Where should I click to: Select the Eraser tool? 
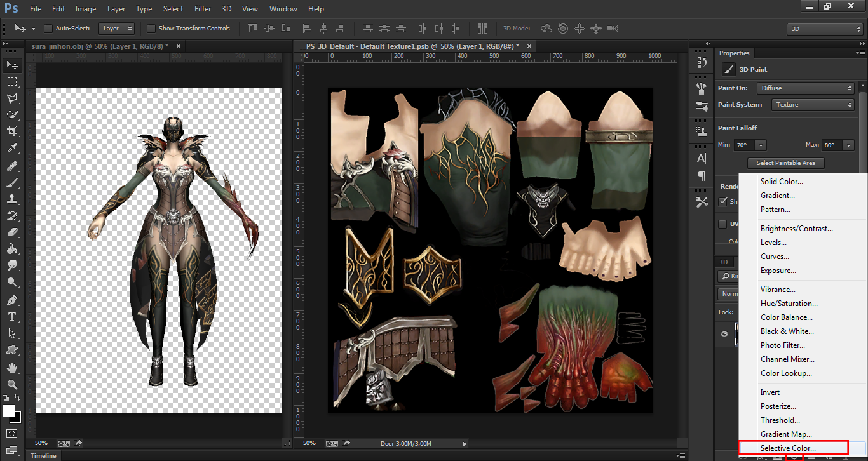[12, 232]
